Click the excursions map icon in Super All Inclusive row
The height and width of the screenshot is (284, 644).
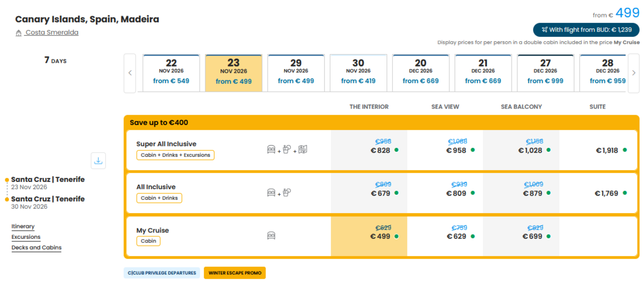click(x=303, y=149)
